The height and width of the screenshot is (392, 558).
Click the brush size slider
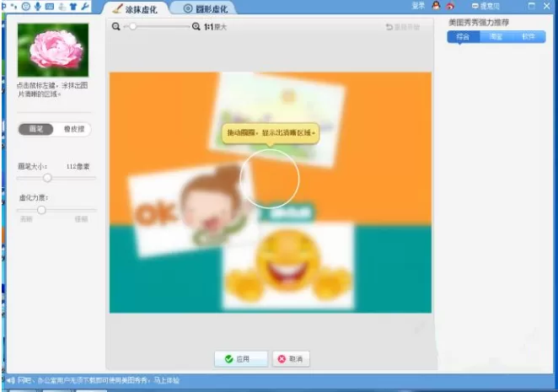coord(56,178)
